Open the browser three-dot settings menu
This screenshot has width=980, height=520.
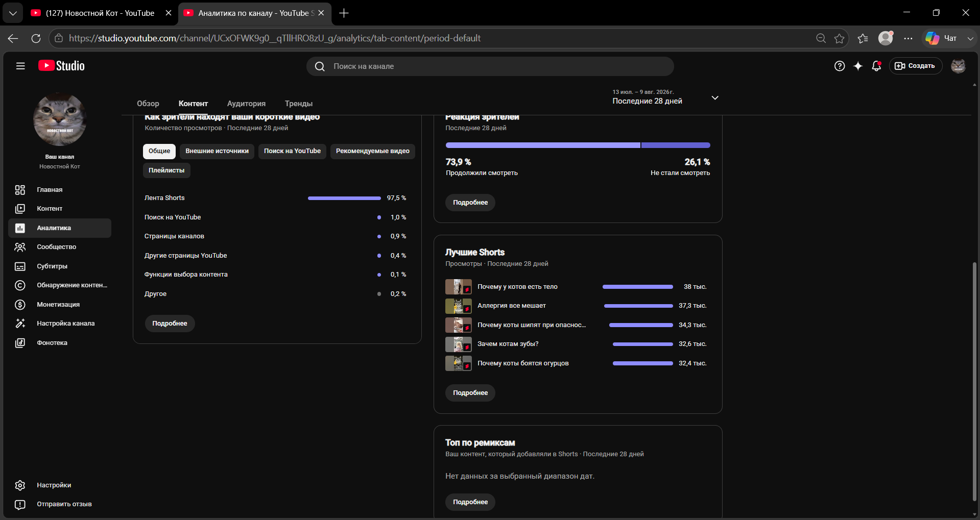[908, 38]
